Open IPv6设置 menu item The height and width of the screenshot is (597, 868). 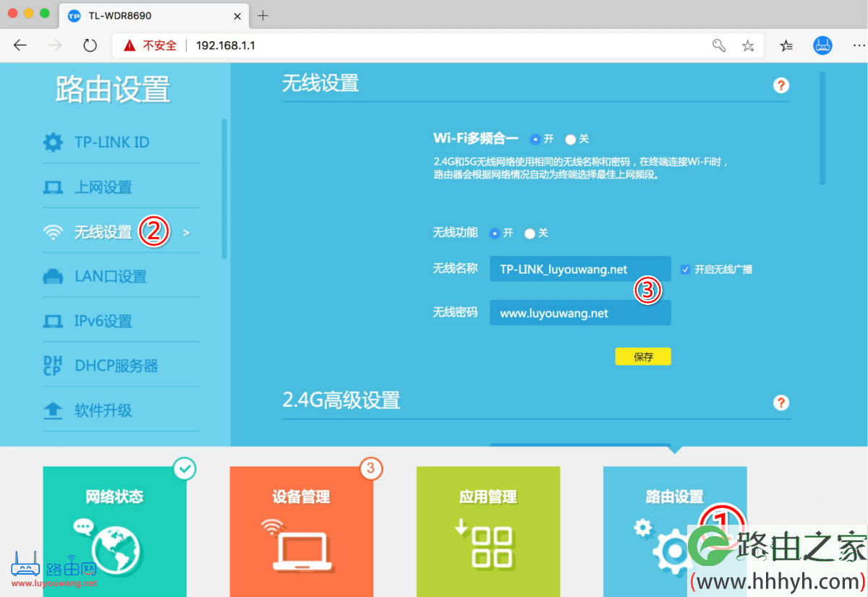tap(121, 321)
